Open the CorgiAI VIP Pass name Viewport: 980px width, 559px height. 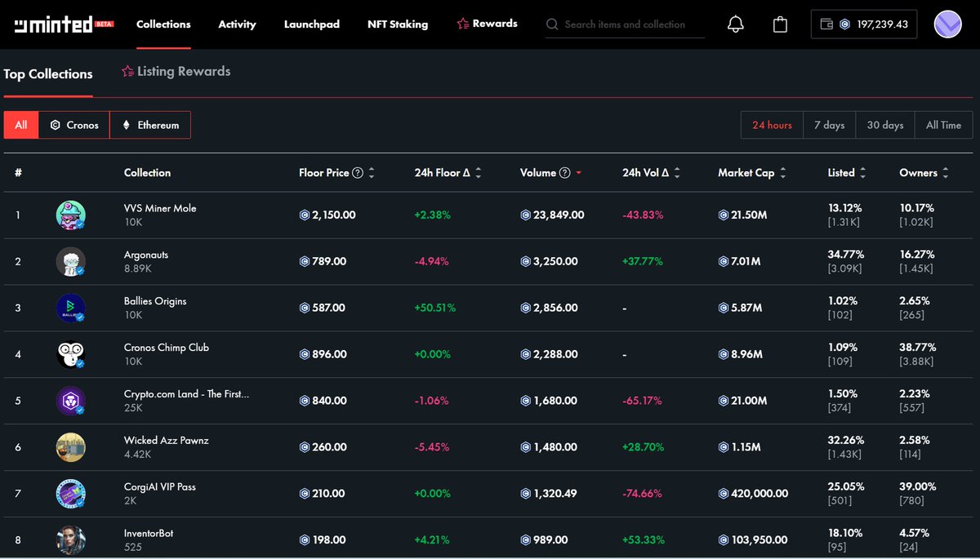(160, 487)
